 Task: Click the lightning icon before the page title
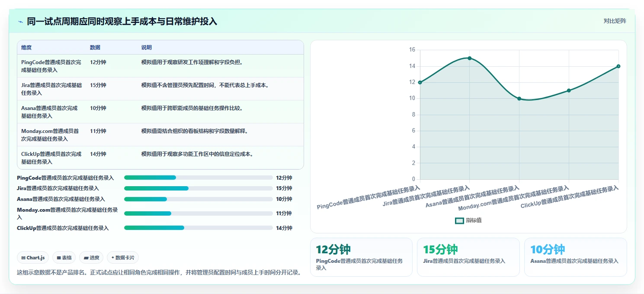20,22
